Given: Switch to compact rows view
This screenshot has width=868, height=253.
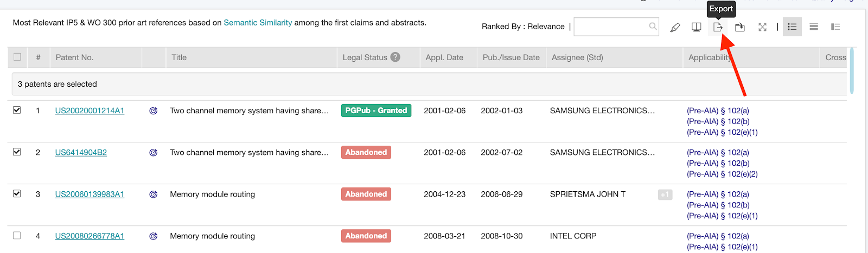Looking at the screenshot, I should click(x=814, y=27).
